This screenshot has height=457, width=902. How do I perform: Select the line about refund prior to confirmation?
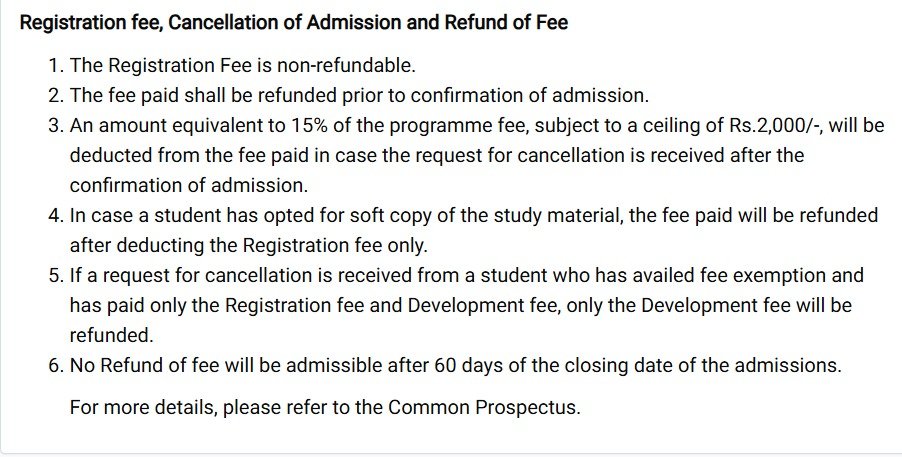359,96
